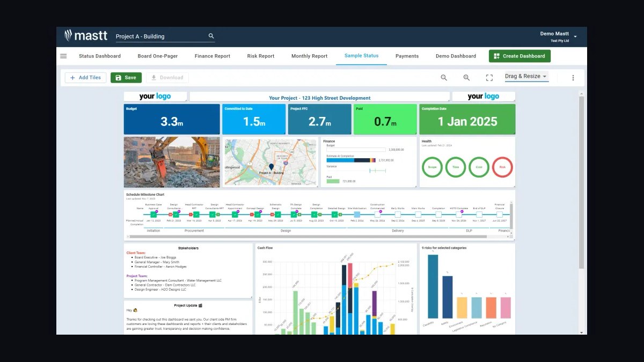Click the Create Dashboard button
This screenshot has height=362, width=644.
tap(519, 56)
